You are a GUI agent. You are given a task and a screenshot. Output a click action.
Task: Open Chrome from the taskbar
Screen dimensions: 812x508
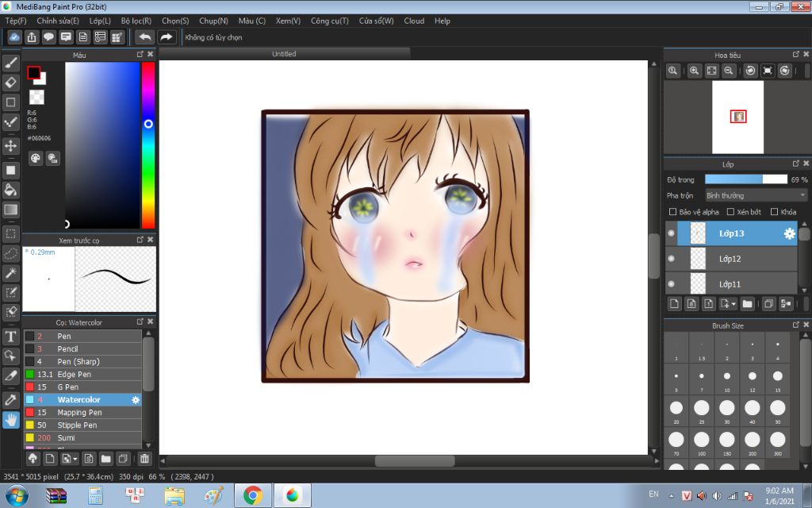(x=253, y=496)
